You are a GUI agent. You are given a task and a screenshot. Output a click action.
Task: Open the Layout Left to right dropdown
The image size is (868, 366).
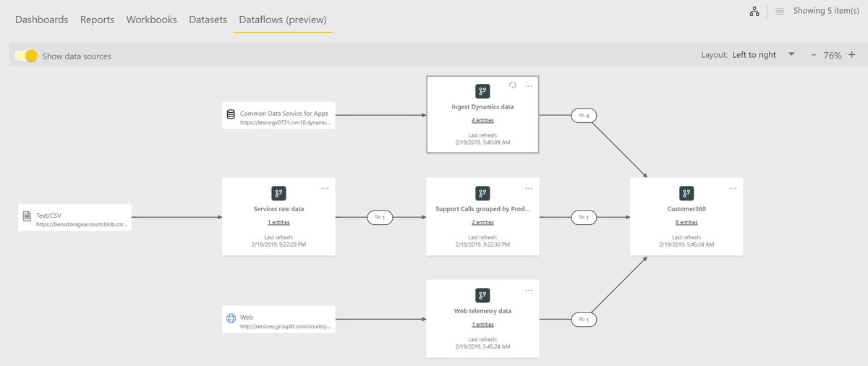762,55
